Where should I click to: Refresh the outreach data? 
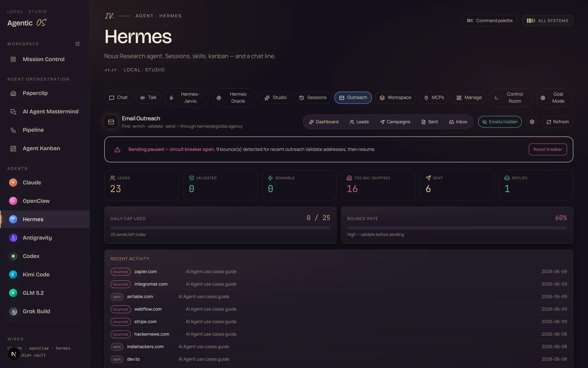558,122
